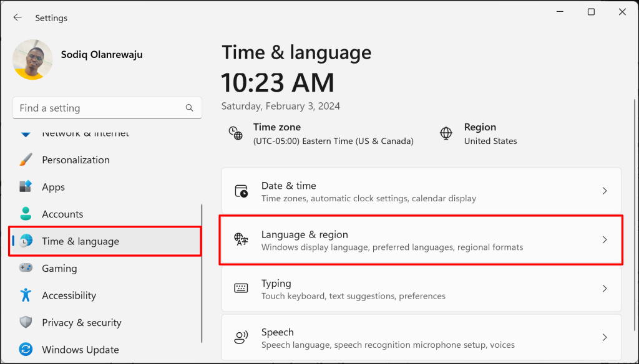This screenshot has width=639, height=364.
Task: Click the Apps icon in sidebar
Action: click(x=26, y=186)
